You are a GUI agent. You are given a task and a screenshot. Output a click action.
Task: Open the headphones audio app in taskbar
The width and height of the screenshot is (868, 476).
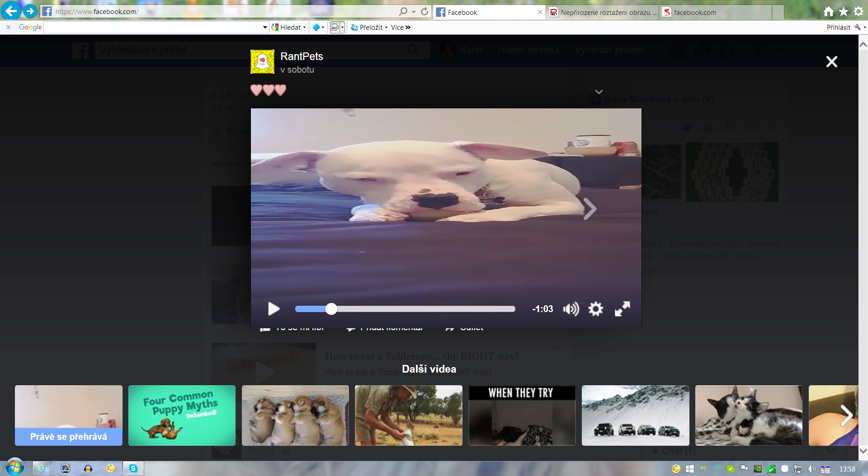click(88, 468)
